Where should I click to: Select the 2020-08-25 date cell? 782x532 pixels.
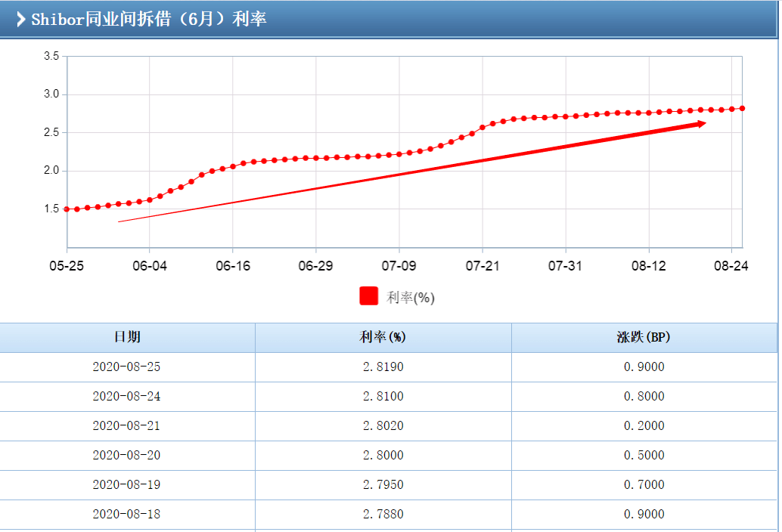point(127,367)
